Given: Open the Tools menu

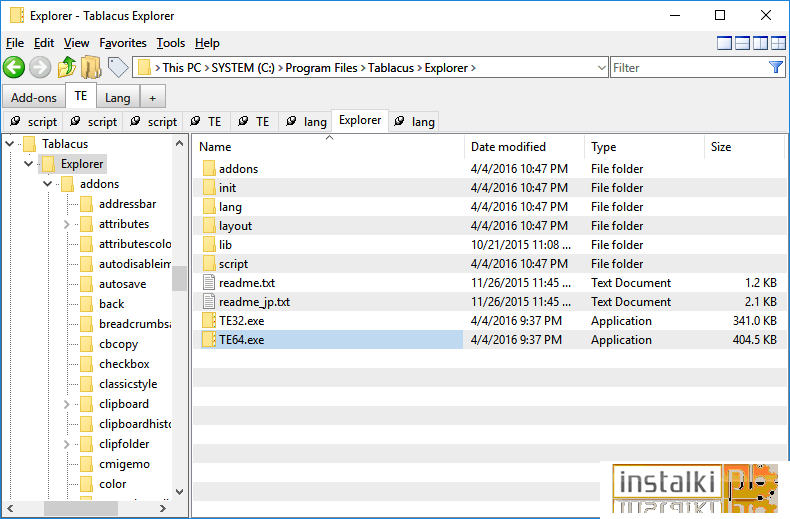Looking at the screenshot, I should point(171,43).
